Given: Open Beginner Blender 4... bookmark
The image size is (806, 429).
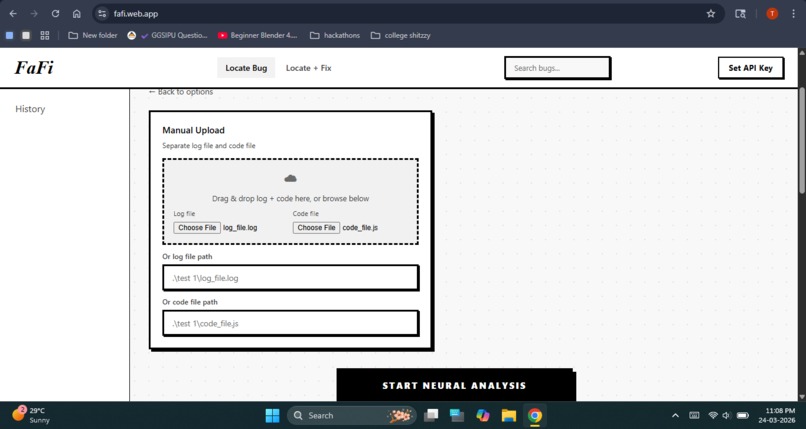Looking at the screenshot, I should [258, 35].
